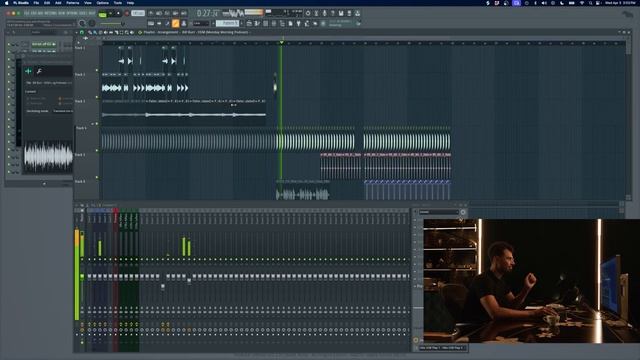The width and height of the screenshot is (640, 360).
Task: Select the Draw pencil tool in Playlist toolbar
Action: (x=90, y=32)
